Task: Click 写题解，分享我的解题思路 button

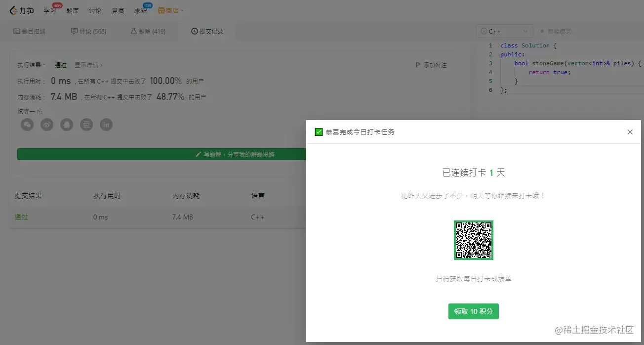Action: pyautogui.click(x=235, y=154)
